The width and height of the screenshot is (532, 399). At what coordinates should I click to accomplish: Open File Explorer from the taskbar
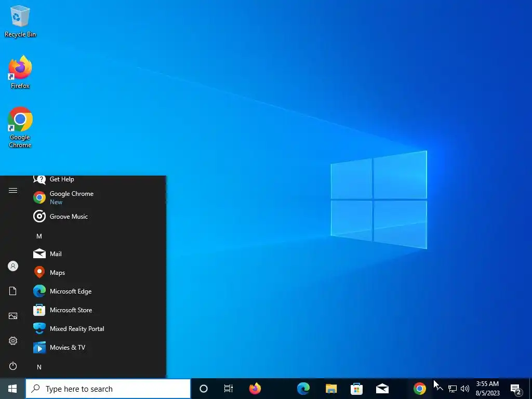331,389
